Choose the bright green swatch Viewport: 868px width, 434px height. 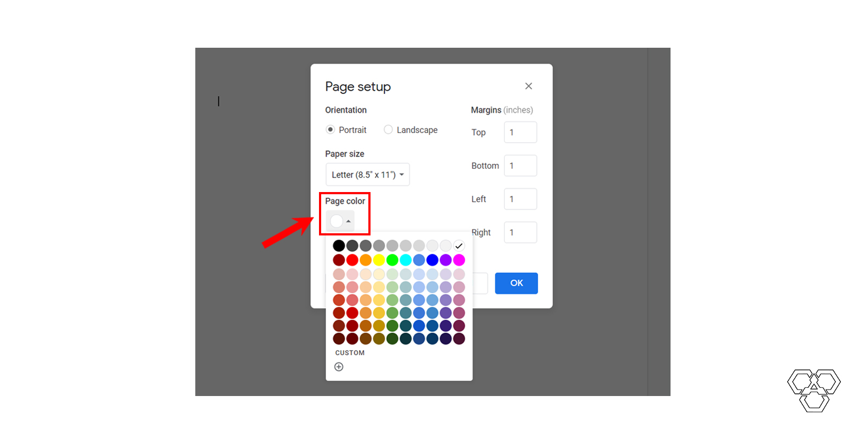pyautogui.click(x=392, y=260)
